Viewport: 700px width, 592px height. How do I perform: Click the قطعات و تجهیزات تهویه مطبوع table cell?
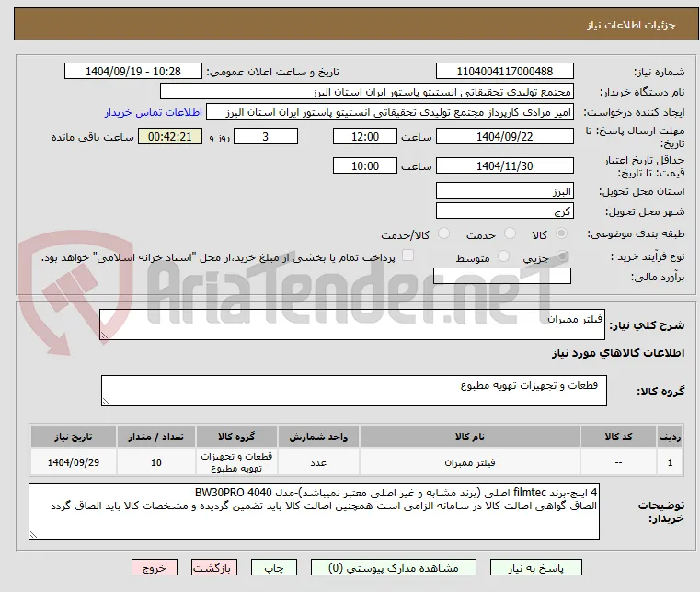[x=236, y=462]
